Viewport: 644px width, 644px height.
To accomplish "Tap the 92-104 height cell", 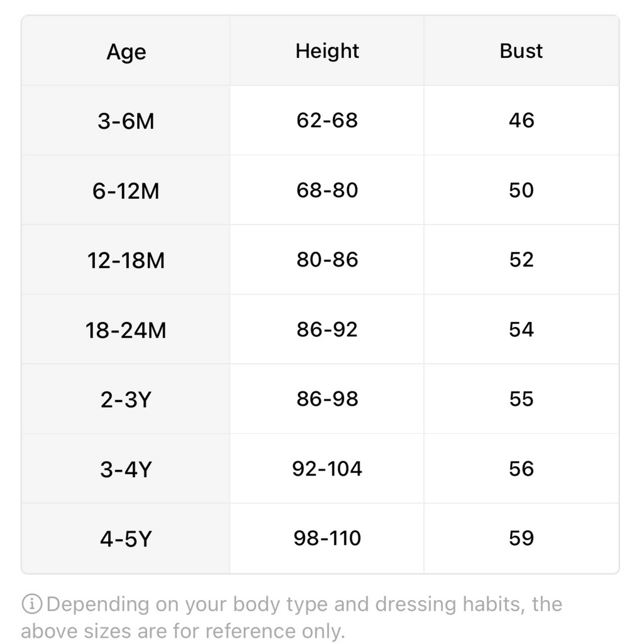I will (x=327, y=469).
